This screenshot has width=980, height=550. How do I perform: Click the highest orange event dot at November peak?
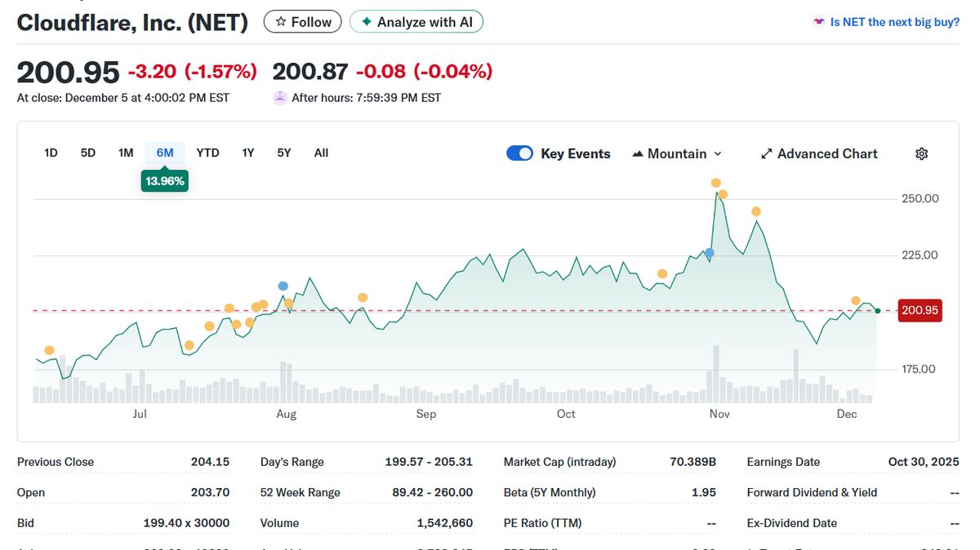pos(715,183)
